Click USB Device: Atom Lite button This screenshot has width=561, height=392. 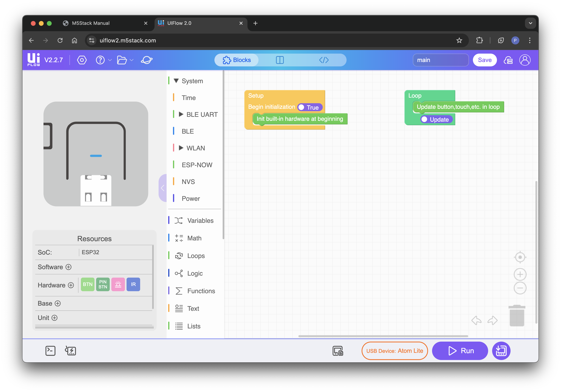point(395,351)
